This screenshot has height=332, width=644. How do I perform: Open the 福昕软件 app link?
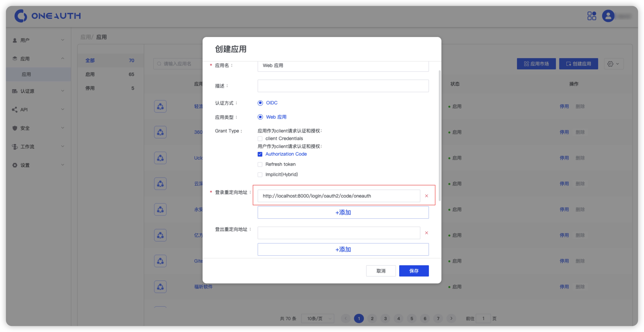tap(203, 287)
